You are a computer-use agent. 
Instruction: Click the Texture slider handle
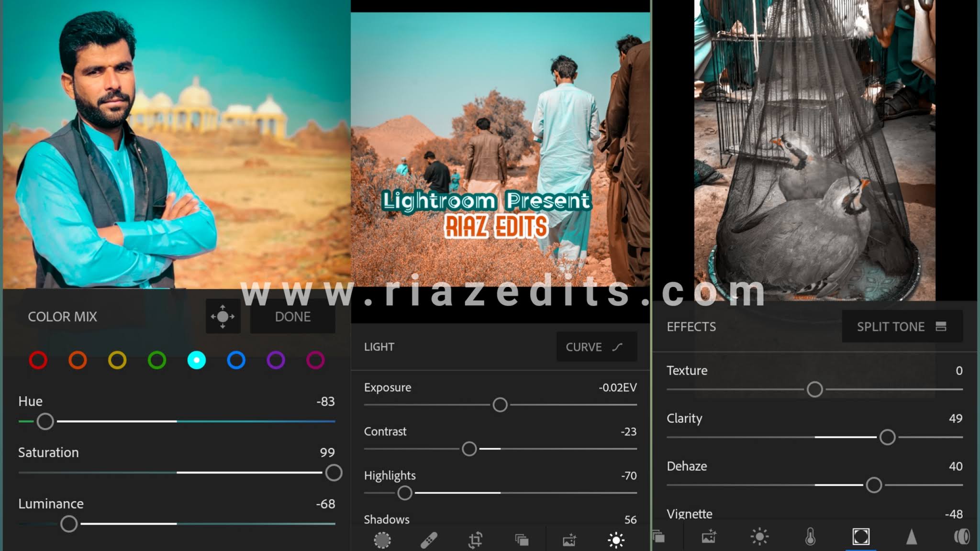tap(814, 389)
